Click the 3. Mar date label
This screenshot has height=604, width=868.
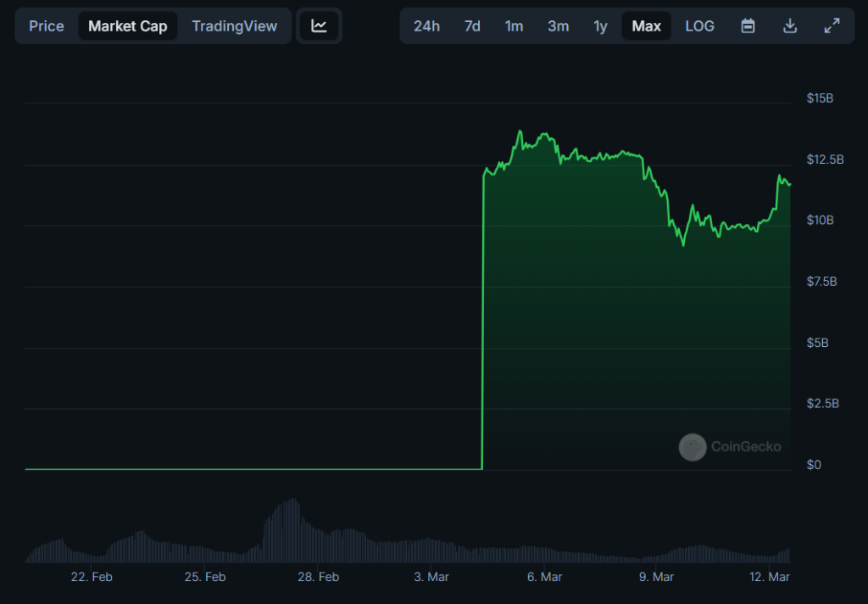[431, 577]
